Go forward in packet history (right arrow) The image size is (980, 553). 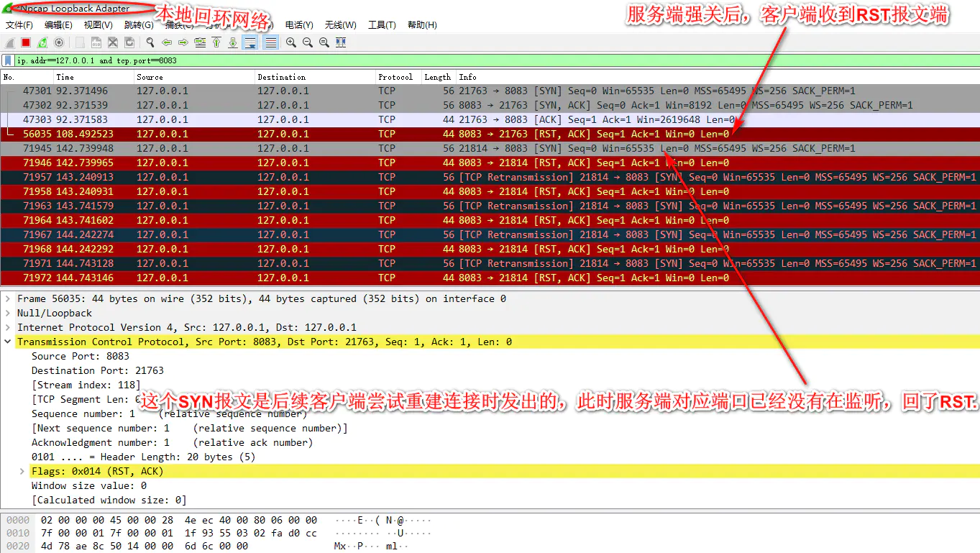tap(183, 42)
